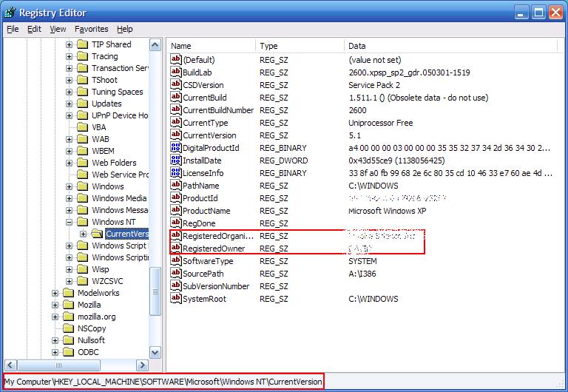The height and width of the screenshot is (392, 568).
Task: Expand the Updates key
Action: (x=70, y=104)
